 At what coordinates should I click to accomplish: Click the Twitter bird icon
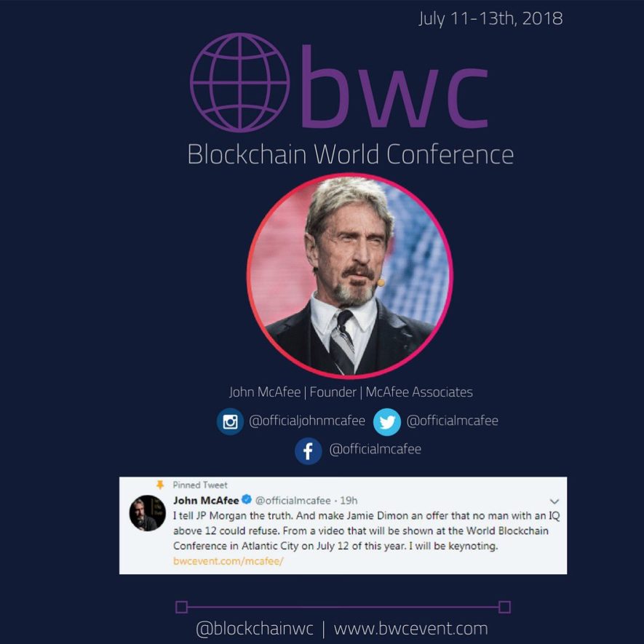click(387, 422)
